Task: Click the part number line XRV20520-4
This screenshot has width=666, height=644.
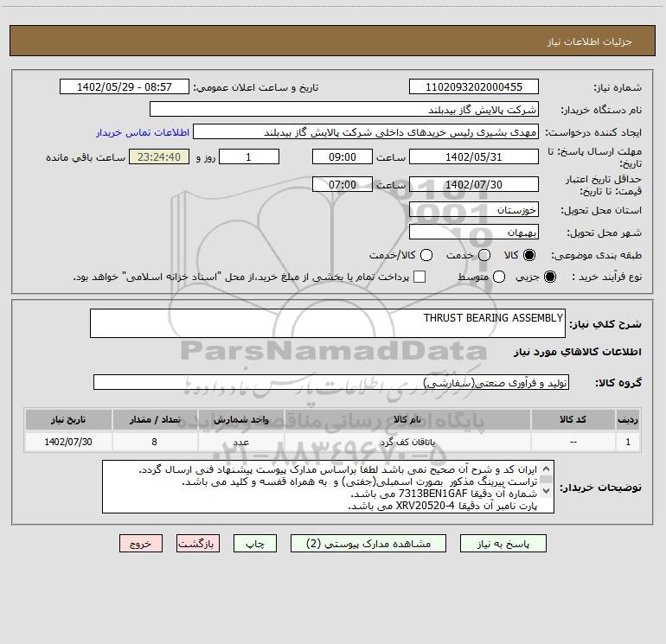Action: pos(443,506)
